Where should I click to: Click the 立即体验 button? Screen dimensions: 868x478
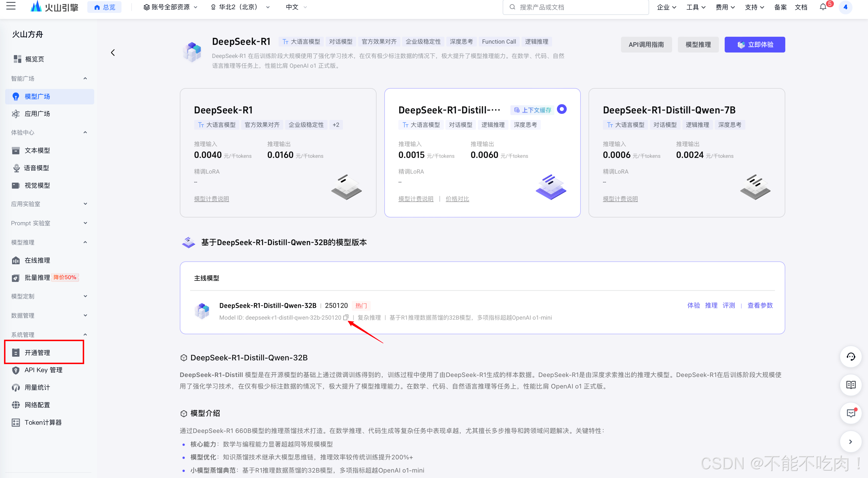click(755, 44)
